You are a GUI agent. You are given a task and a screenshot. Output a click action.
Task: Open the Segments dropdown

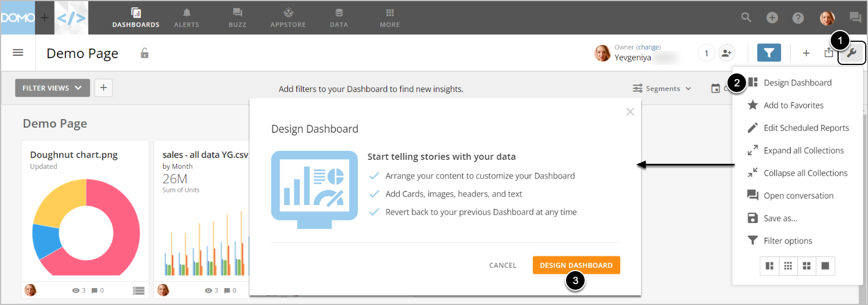(x=662, y=89)
